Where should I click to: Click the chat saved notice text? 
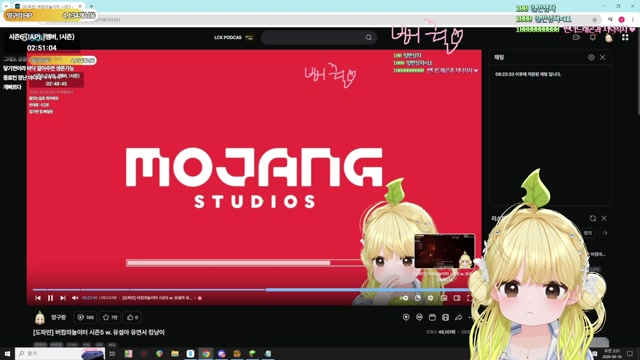click(528, 74)
